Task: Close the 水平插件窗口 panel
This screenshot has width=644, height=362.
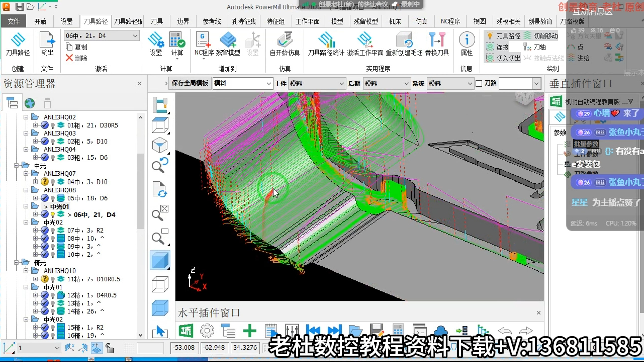Action: (538, 313)
